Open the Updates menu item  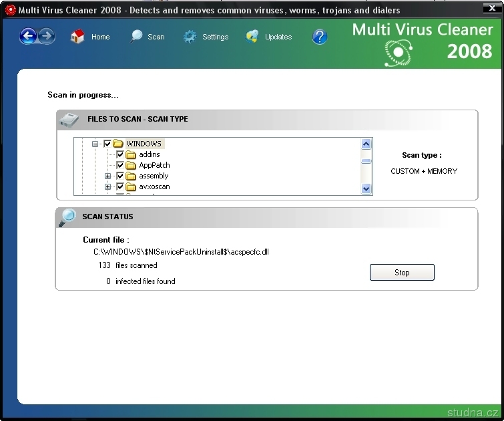coord(278,37)
